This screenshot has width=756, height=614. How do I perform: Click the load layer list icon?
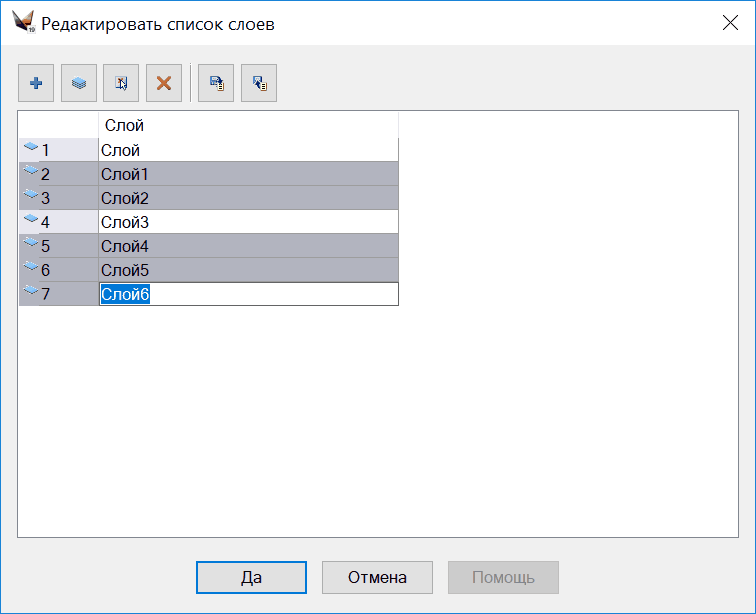coord(259,84)
